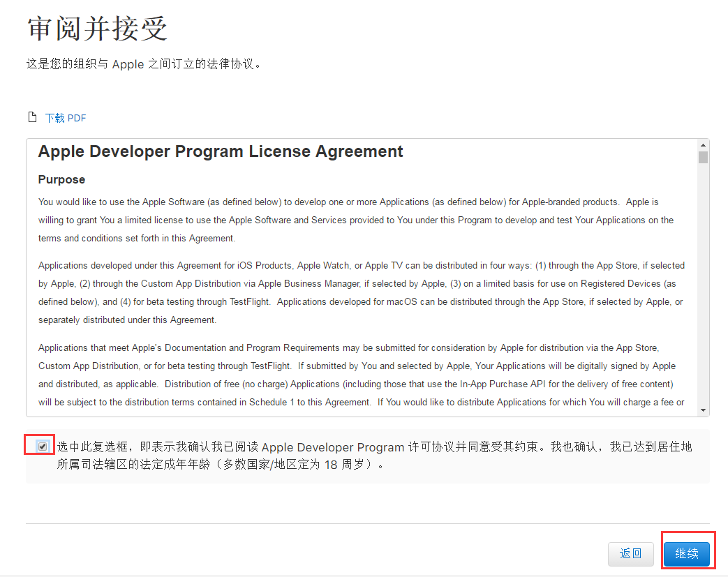Click the subtitle 这是您的组织与 Apple 之间订立的法律协议
728x577 pixels.
coord(144,64)
